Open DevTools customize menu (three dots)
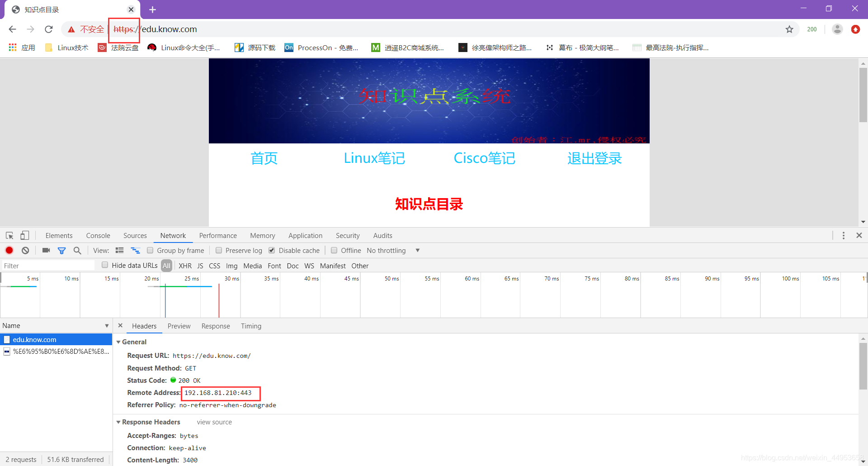The height and width of the screenshot is (466, 868). (844, 235)
